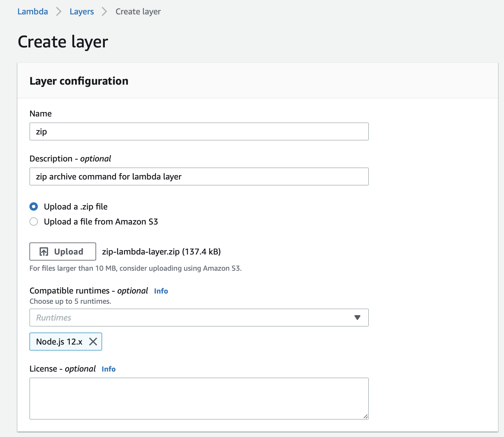This screenshot has width=504, height=437.
Task: Choose Upload a file from Amazon S3
Action: click(34, 222)
